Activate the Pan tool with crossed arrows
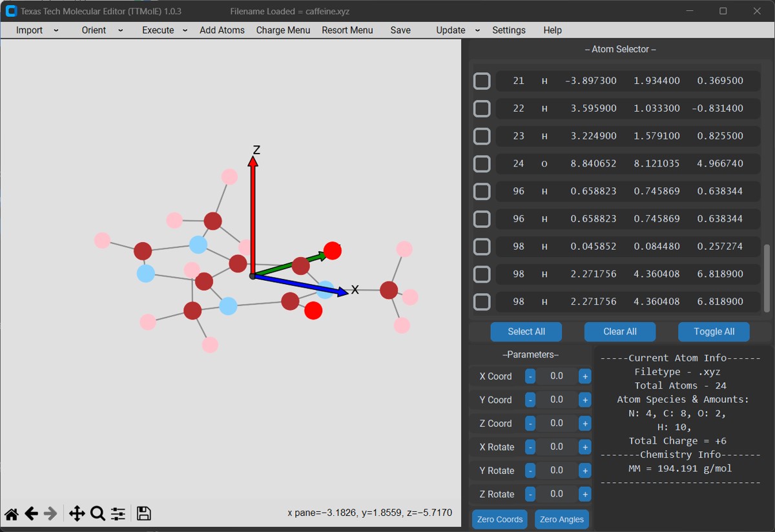775x532 pixels. point(77,514)
